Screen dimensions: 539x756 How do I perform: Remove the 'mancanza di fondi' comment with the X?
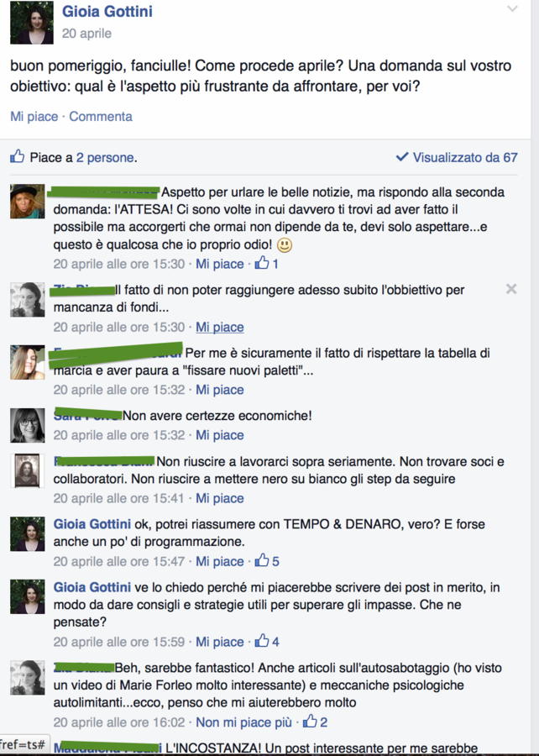[511, 289]
